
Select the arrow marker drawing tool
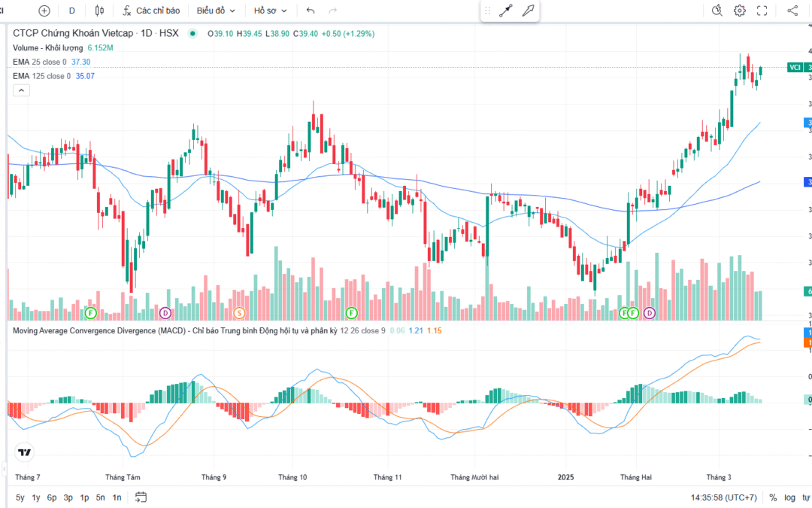click(528, 11)
